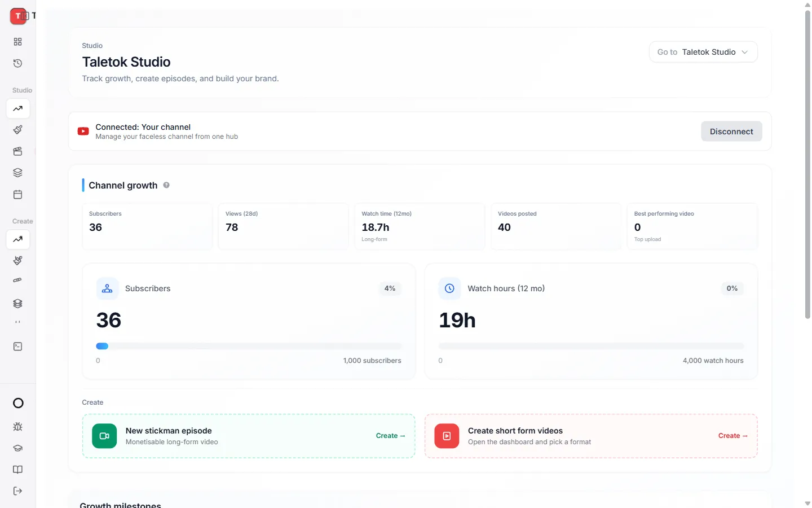This screenshot has width=812, height=508.
Task: Click the red play icon on Create short form videos
Action: [x=447, y=436]
